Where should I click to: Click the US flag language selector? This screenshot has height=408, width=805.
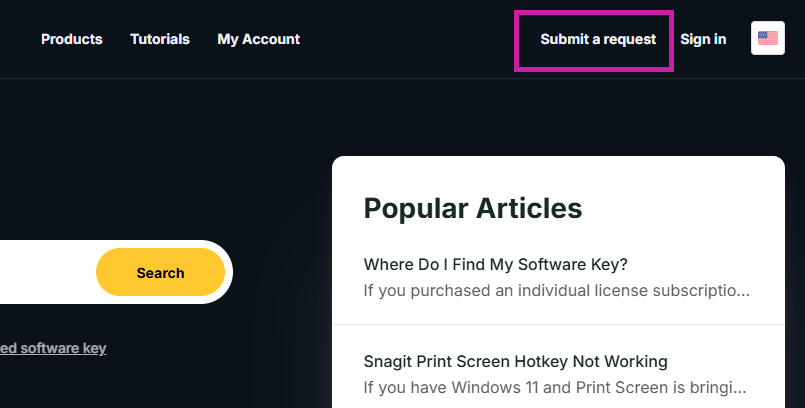pos(767,39)
